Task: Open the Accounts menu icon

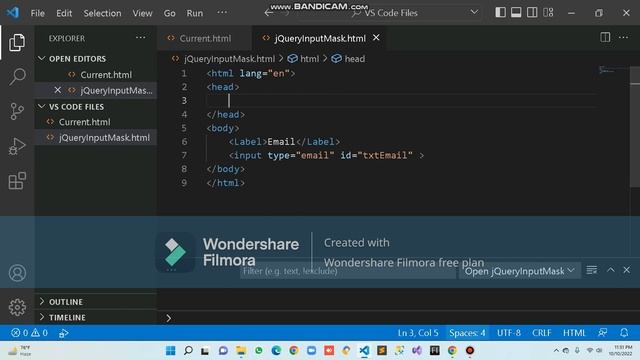Action: (x=17, y=273)
